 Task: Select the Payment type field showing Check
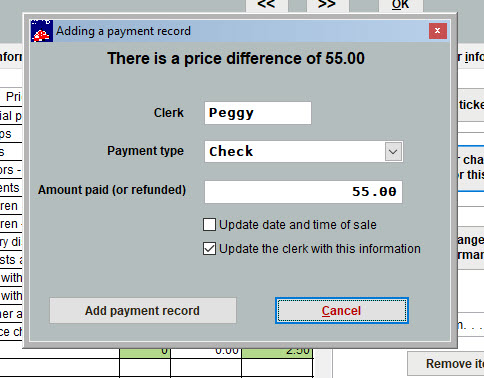(x=304, y=152)
